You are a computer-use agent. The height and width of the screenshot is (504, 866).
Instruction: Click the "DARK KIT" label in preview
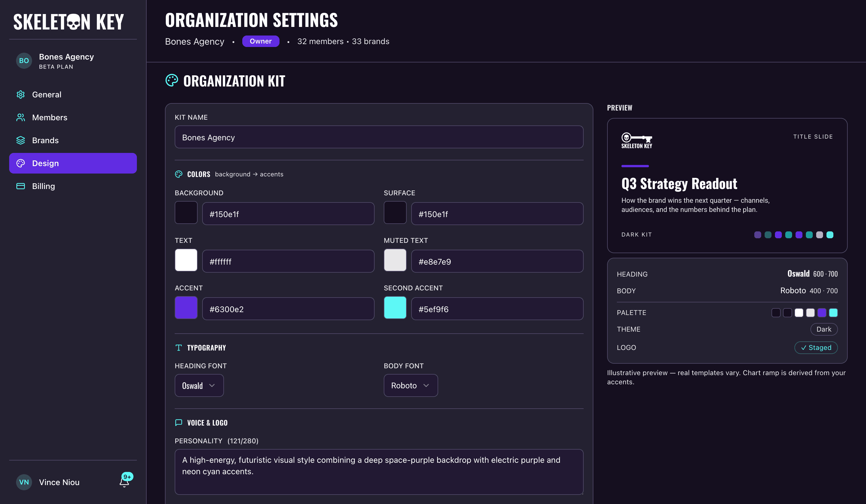tap(636, 235)
